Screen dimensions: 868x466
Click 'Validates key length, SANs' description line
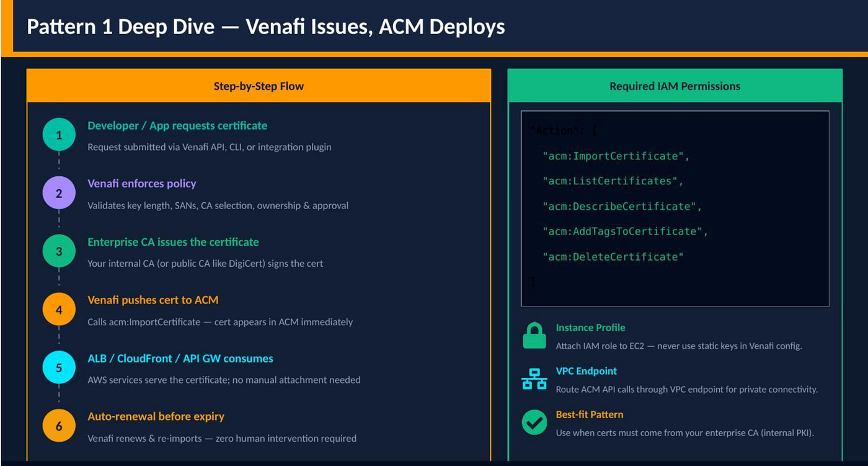coord(218,205)
